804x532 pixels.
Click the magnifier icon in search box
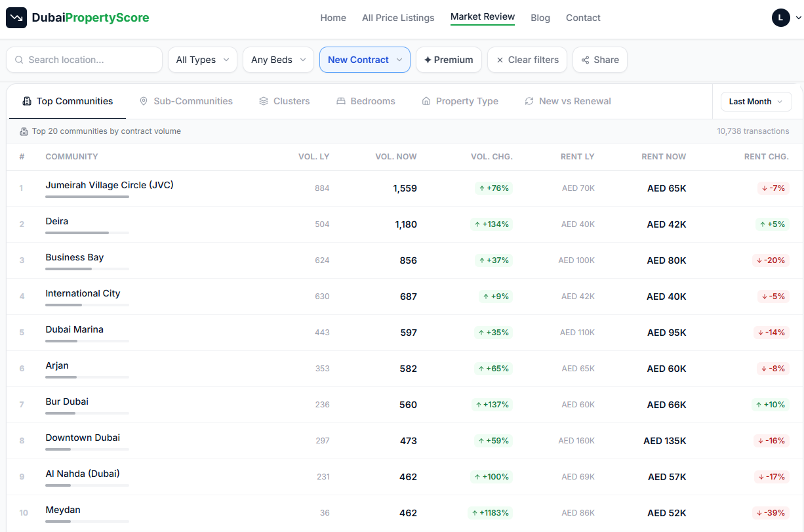tap(19, 60)
